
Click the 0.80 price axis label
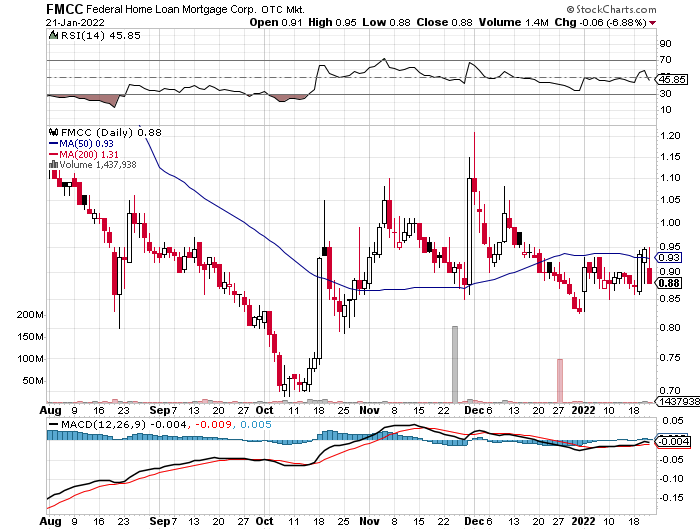tap(670, 327)
